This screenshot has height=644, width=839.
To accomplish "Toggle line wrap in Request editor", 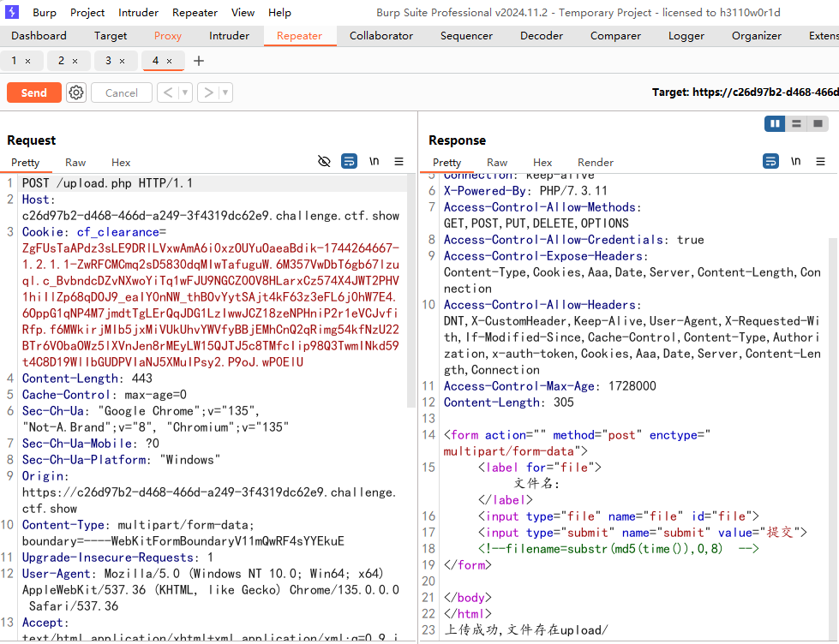I will (349, 161).
